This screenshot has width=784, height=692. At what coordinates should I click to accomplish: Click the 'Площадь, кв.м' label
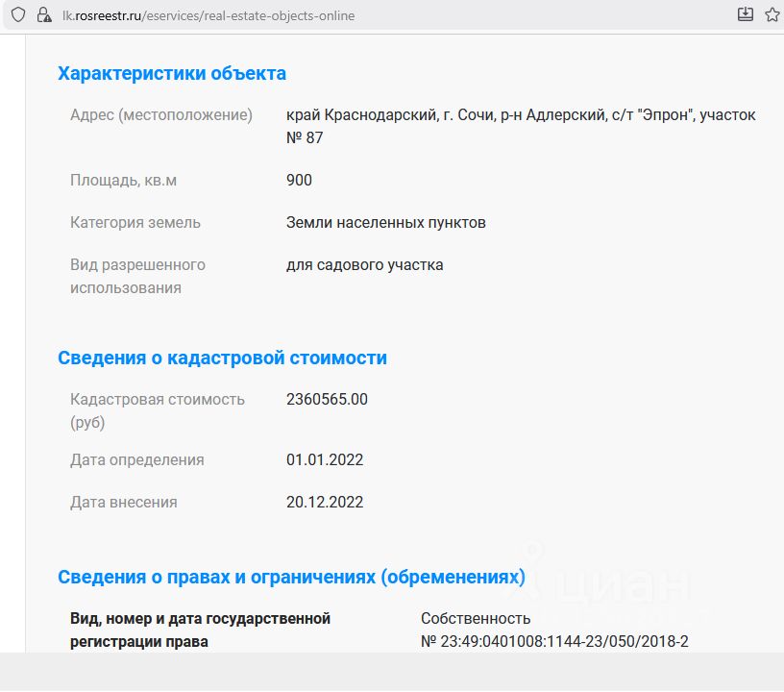coord(123,181)
